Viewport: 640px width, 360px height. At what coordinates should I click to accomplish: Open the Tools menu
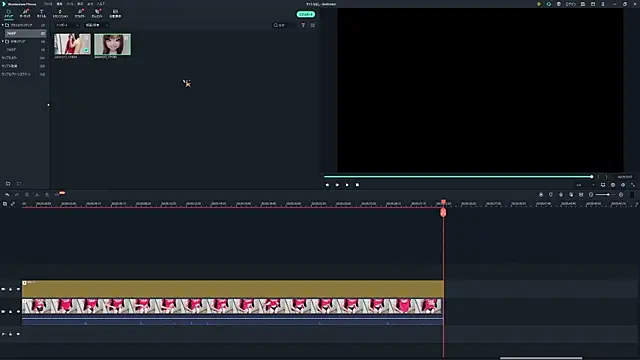pyautogui.click(x=70, y=4)
